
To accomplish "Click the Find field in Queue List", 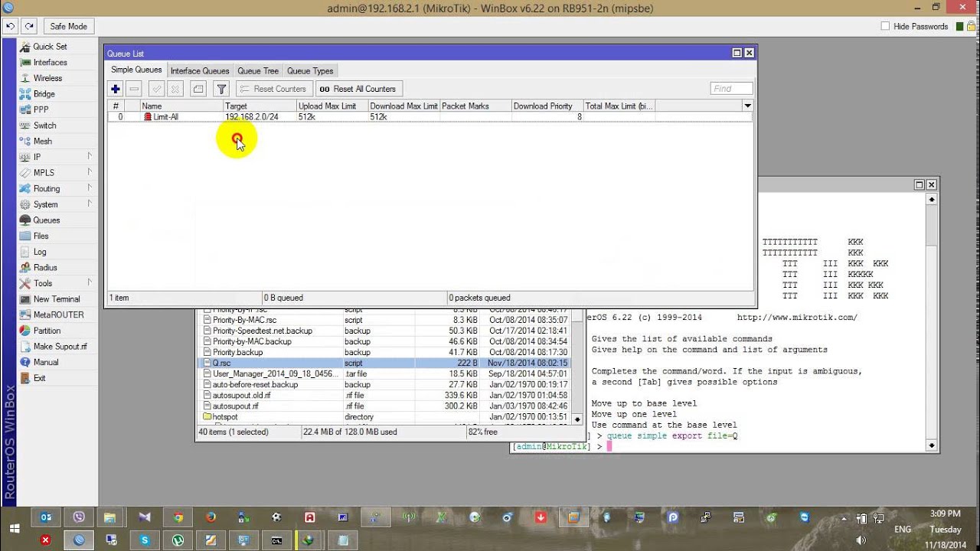I will (x=732, y=89).
